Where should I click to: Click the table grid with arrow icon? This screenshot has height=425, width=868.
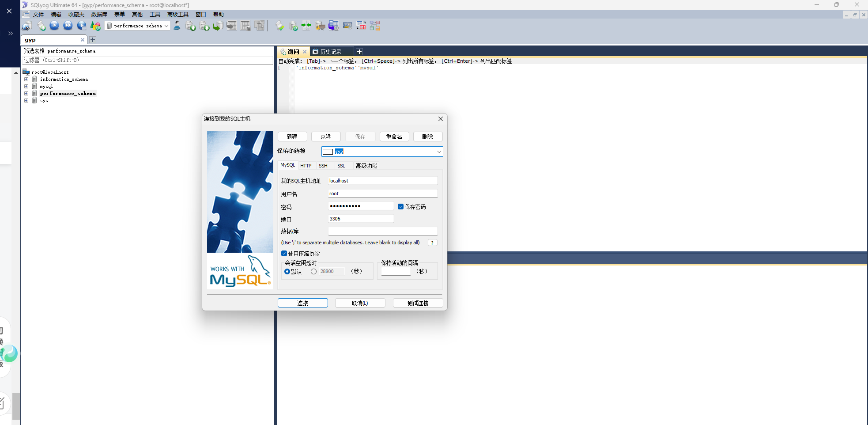[x=232, y=26]
